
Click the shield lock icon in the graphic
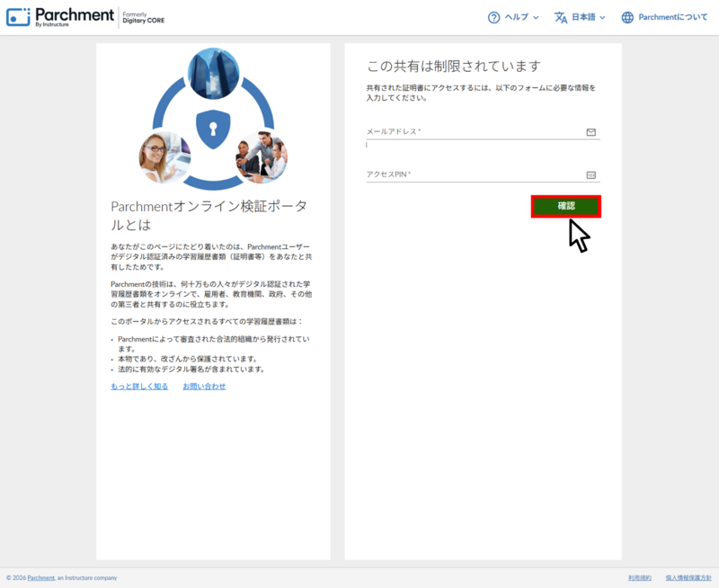tap(213, 126)
